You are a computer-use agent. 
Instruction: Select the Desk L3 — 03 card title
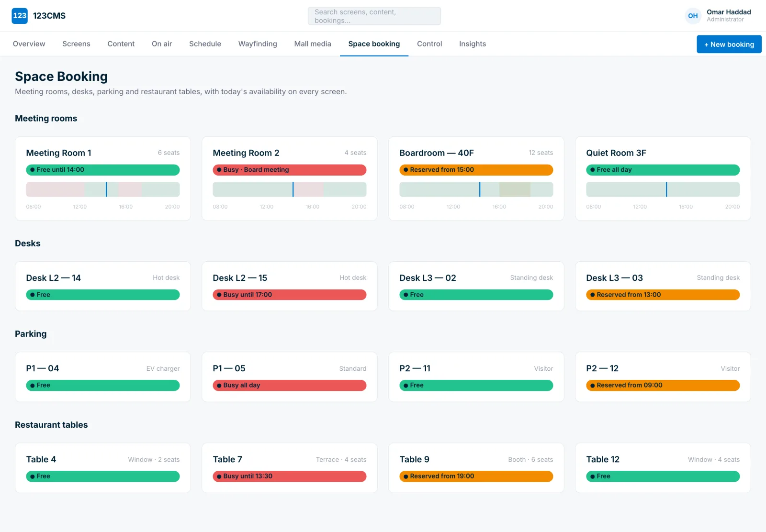pyautogui.click(x=614, y=278)
